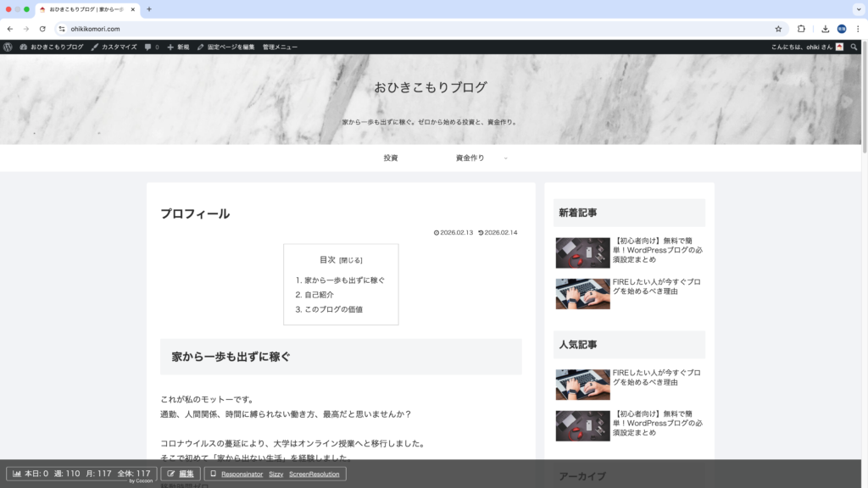Collapse the table of contents with 閉じる
868x488 pixels.
point(351,260)
